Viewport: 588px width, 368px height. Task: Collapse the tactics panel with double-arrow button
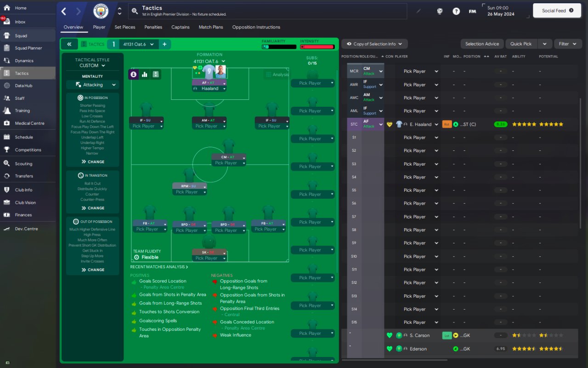69,44
